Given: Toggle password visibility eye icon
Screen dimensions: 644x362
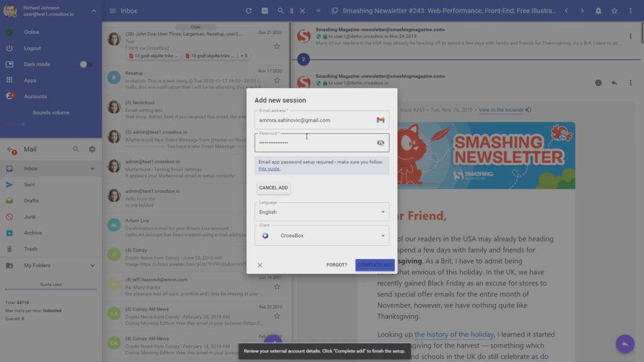Looking at the screenshot, I should (380, 143).
